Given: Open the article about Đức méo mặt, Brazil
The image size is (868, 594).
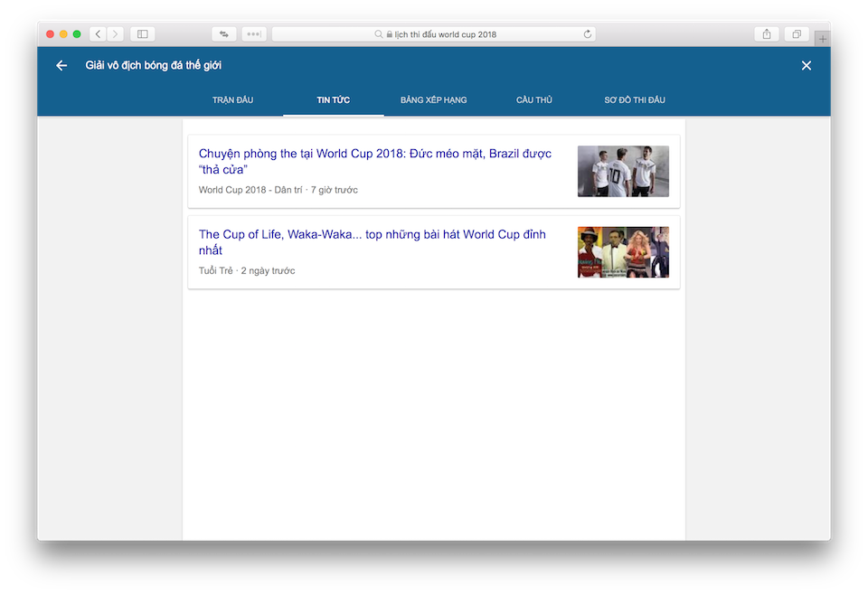Looking at the screenshot, I should click(x=374, y=161).
